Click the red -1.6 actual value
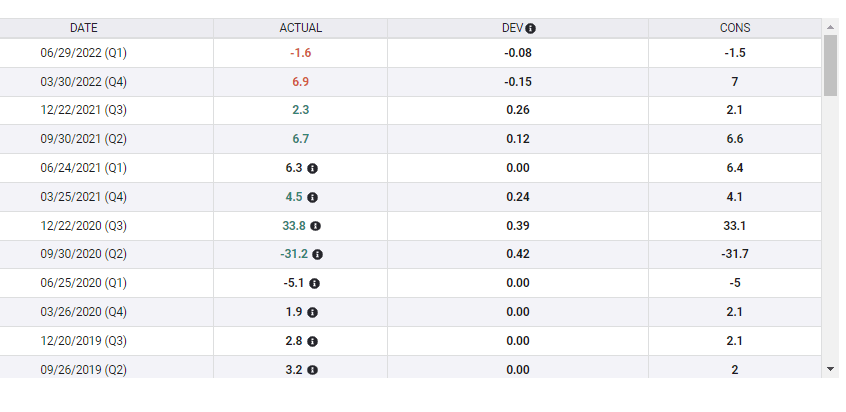The width and height of the screenshot is (846, 412). coord(300,52)
